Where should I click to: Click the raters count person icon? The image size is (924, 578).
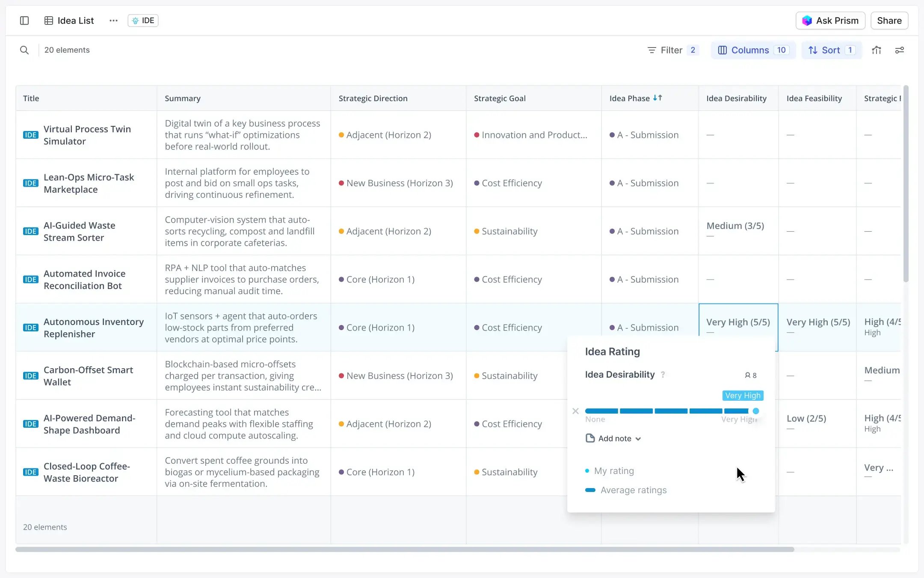click(747, 375)
